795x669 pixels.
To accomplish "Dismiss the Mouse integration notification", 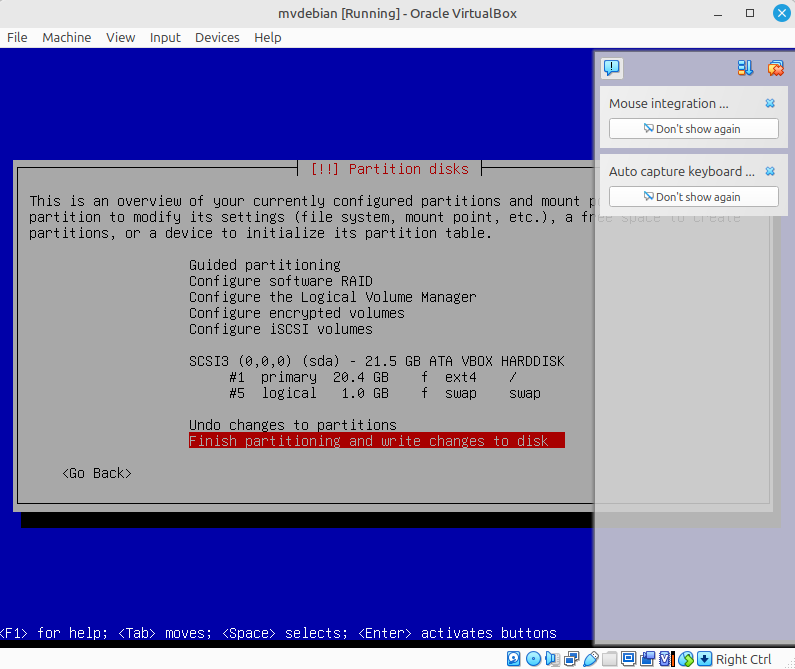I will pos(770,103).
